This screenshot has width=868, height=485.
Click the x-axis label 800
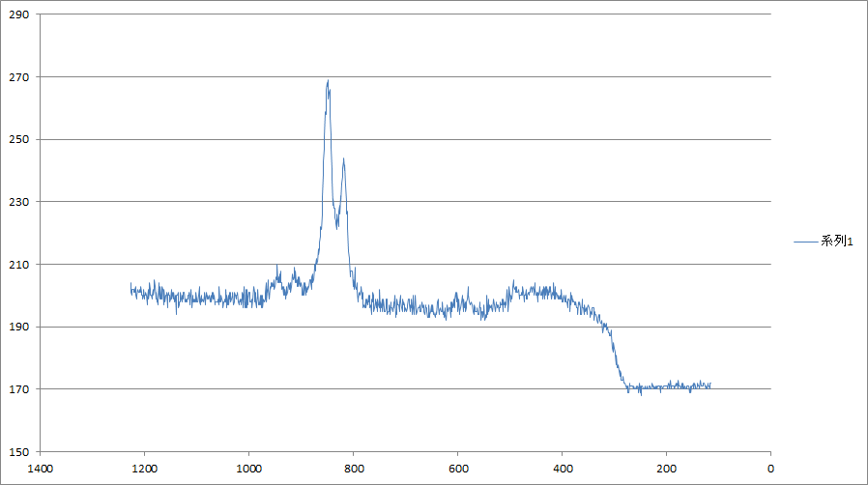(355, 469)
